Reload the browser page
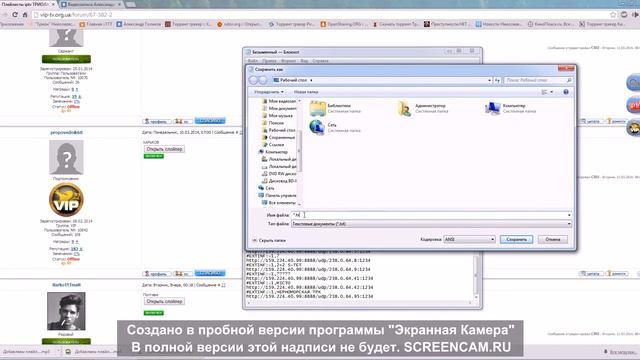Screen dimensions: 640x360 (15, 15)
